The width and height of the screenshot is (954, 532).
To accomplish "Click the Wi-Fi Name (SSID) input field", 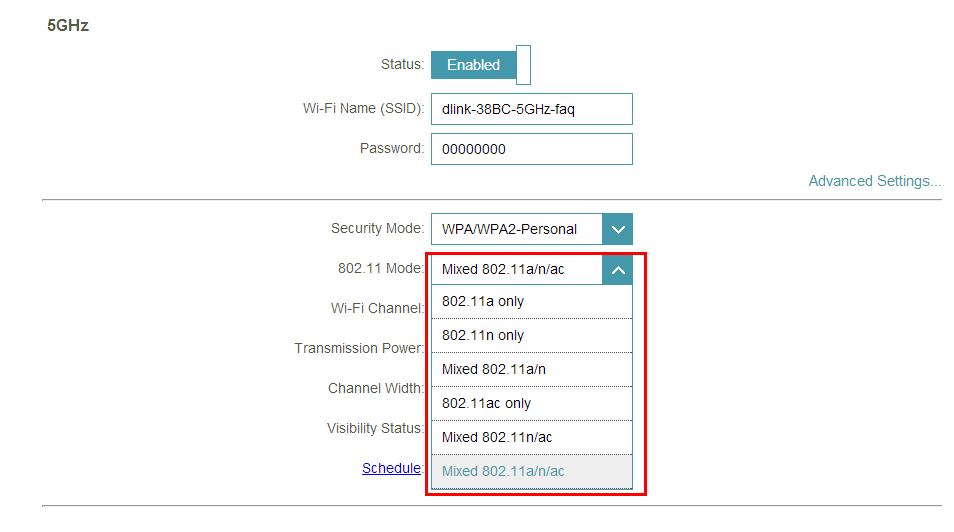I will pyautogui.click(x=531, y=109).
